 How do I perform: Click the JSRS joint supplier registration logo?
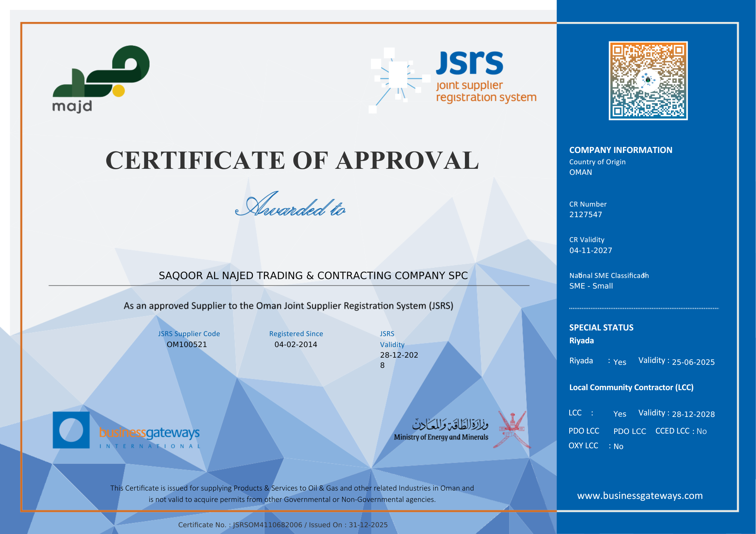pos(485,77)
